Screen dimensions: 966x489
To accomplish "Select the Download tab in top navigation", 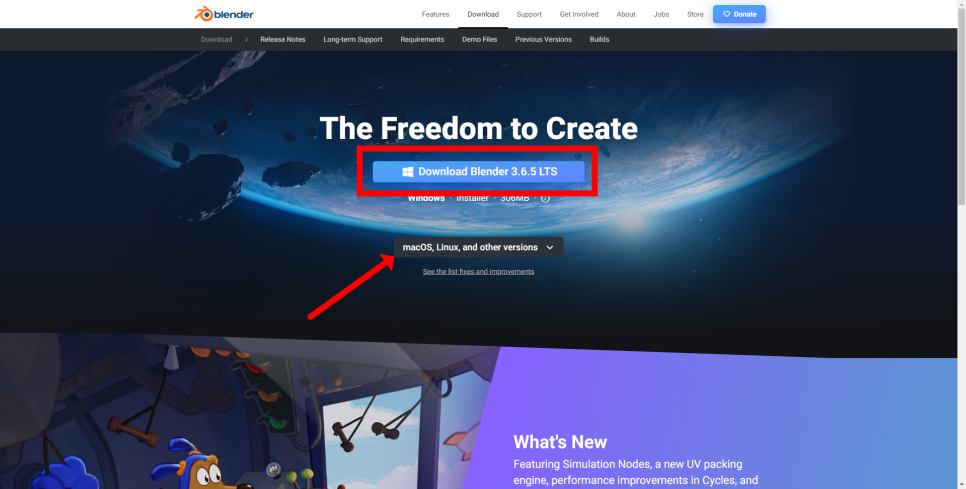I will click(x=483, y=14).
